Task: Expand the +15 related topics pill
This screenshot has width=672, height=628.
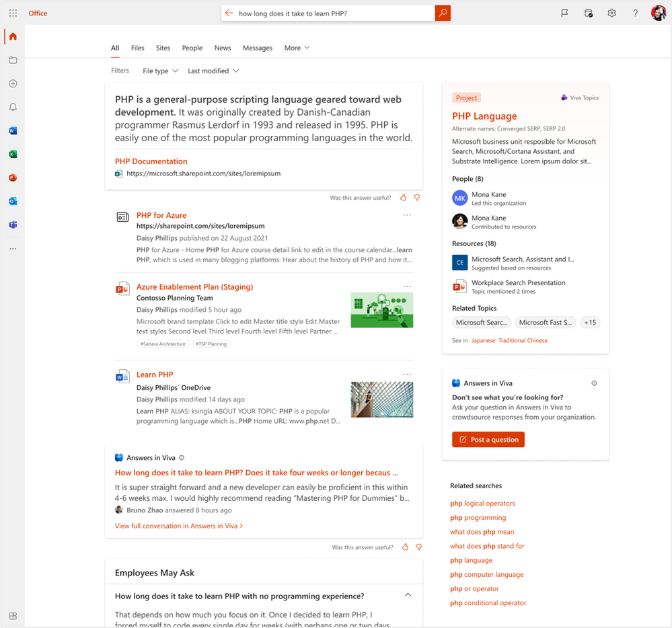Action: tap(590, 323)
